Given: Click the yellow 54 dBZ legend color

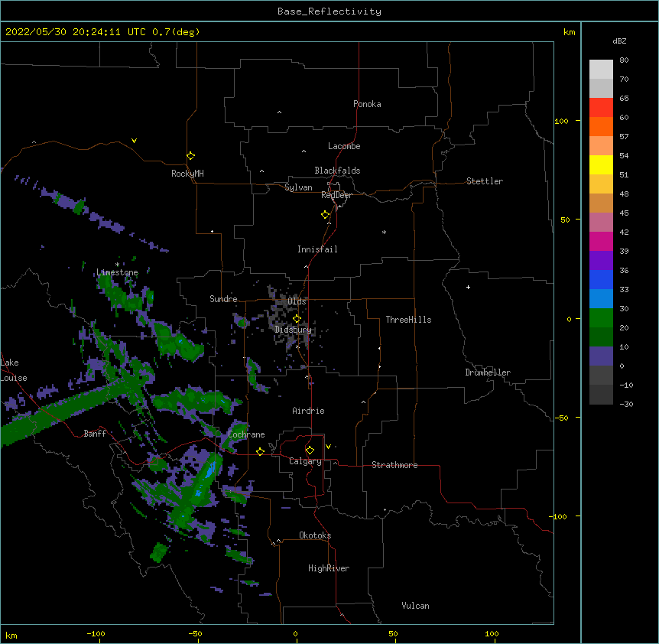Looking at the screenshot, I should click(601, 164).
